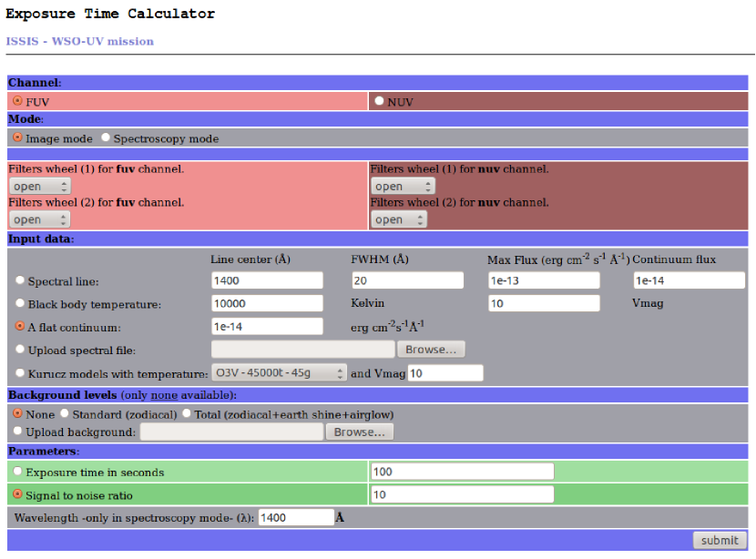756x559 pixels.
Task: Expand the Kurucz model O3V dropdown
Action: tap(279, 373)
